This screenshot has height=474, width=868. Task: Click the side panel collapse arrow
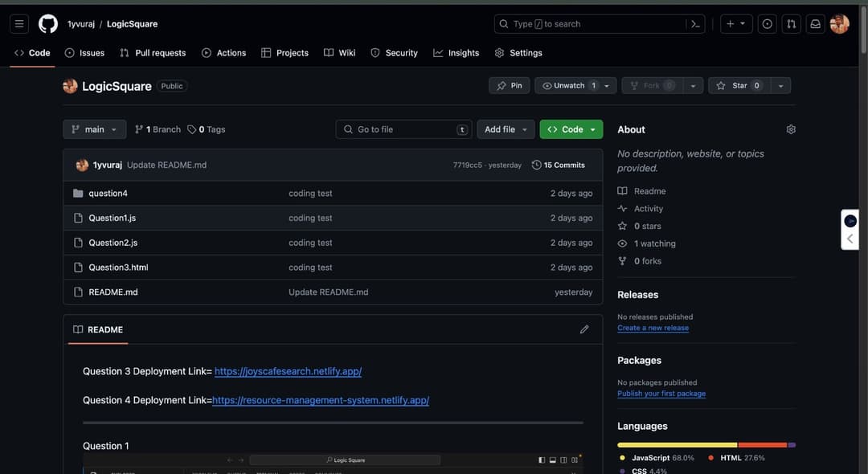coord(850,239)
